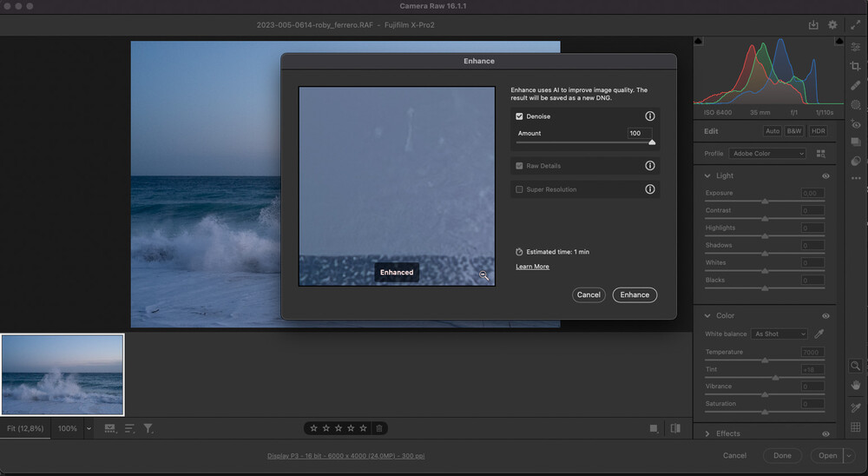Open the White balance As Shot dropdown
The width and height of the screenshot is (868, 476).
coord(779,334)
